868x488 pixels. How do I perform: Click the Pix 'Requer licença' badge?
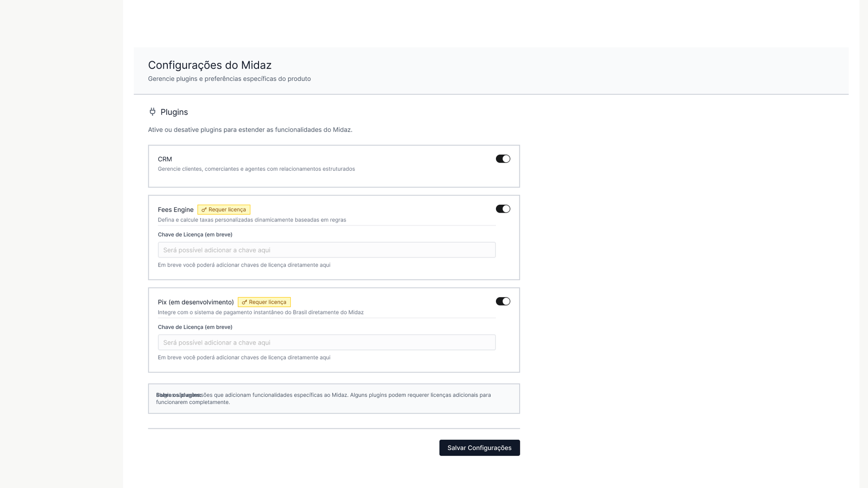[264, 302]
